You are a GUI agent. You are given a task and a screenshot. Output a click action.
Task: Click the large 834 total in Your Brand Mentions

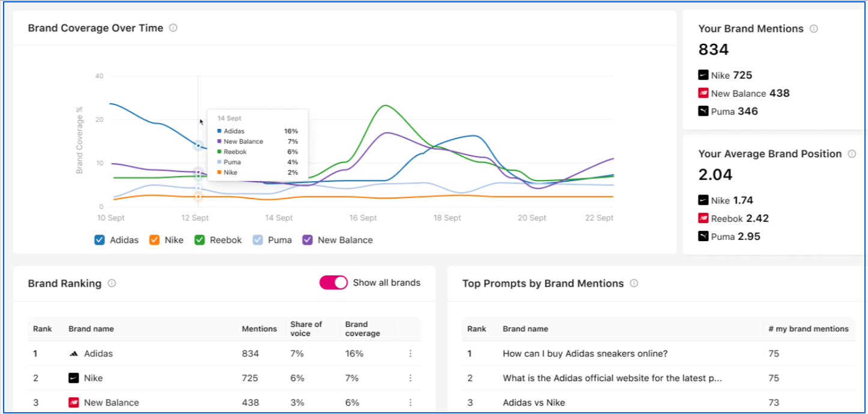point(714,50)
